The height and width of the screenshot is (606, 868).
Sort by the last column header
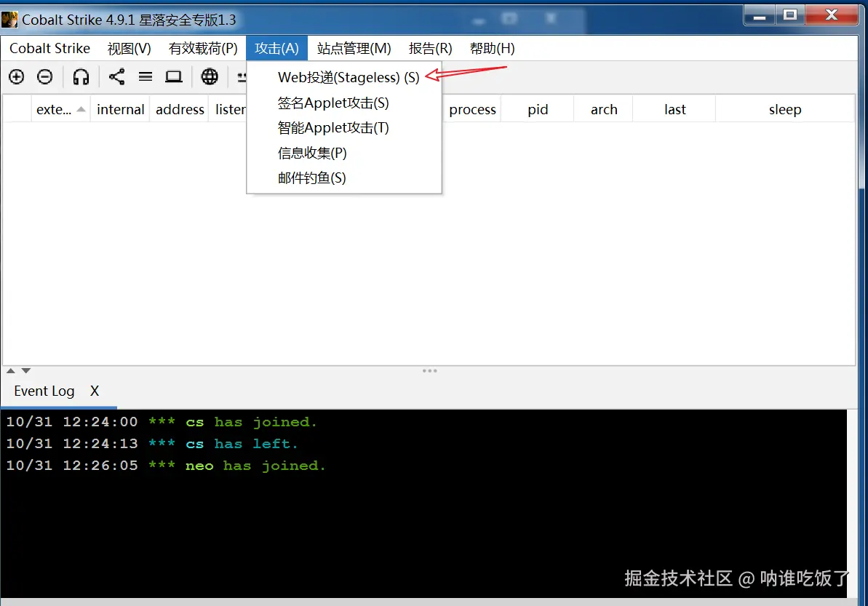(674, 110)
